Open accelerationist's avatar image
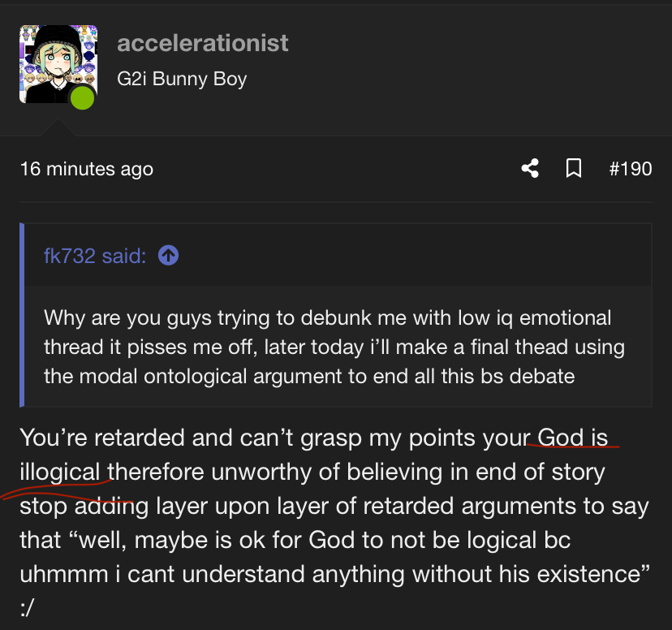 tap(54, 63)
